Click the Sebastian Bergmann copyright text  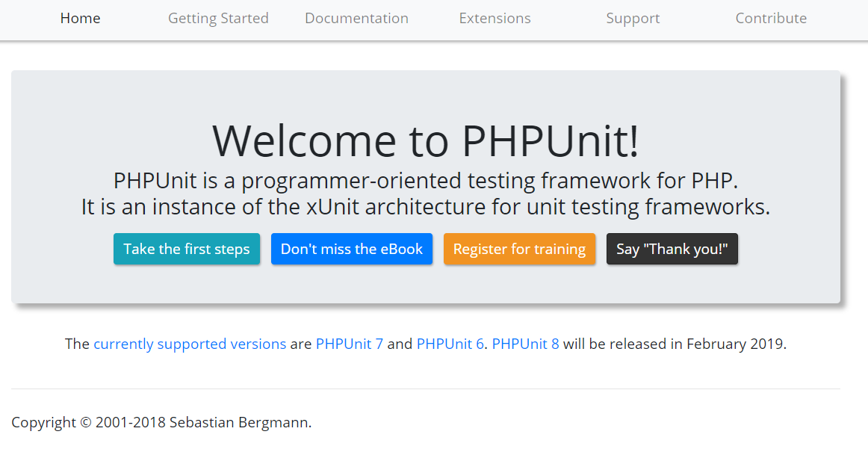click(161, 423)
